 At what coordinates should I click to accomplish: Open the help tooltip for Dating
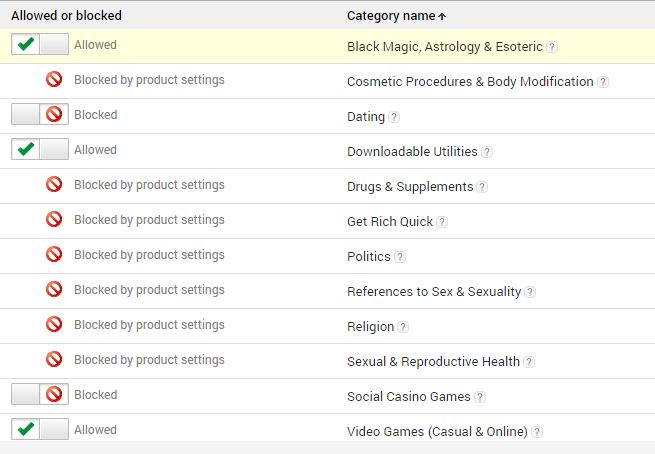coord(394,117)
